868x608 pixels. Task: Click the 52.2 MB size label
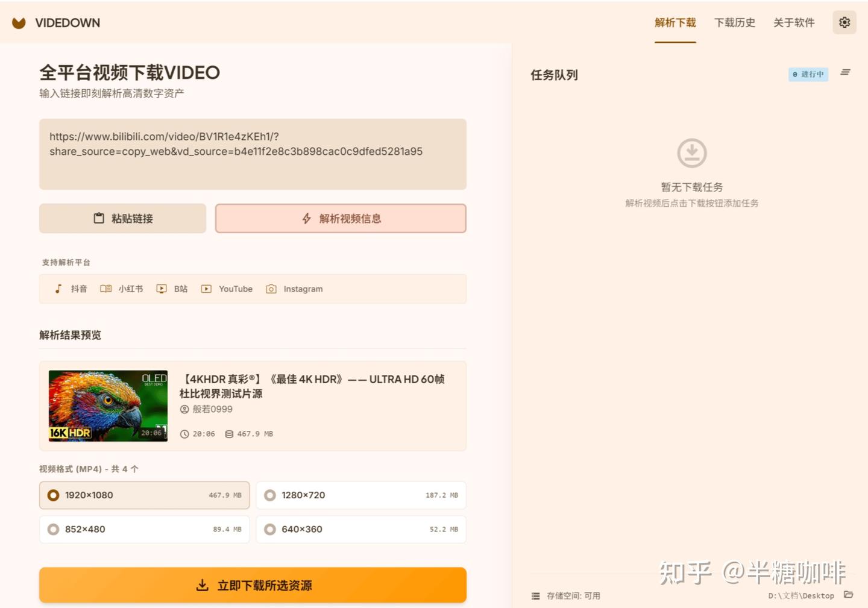[444, 530]
